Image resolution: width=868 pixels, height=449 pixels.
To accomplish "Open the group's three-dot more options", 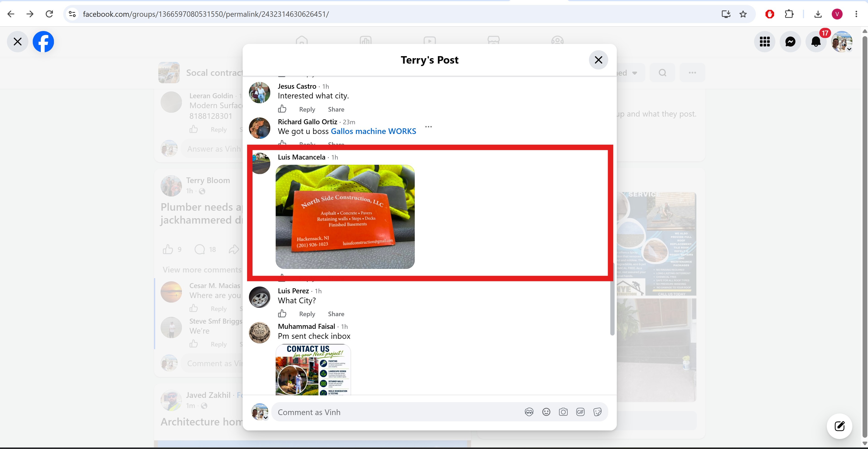I will click(692, 73).
